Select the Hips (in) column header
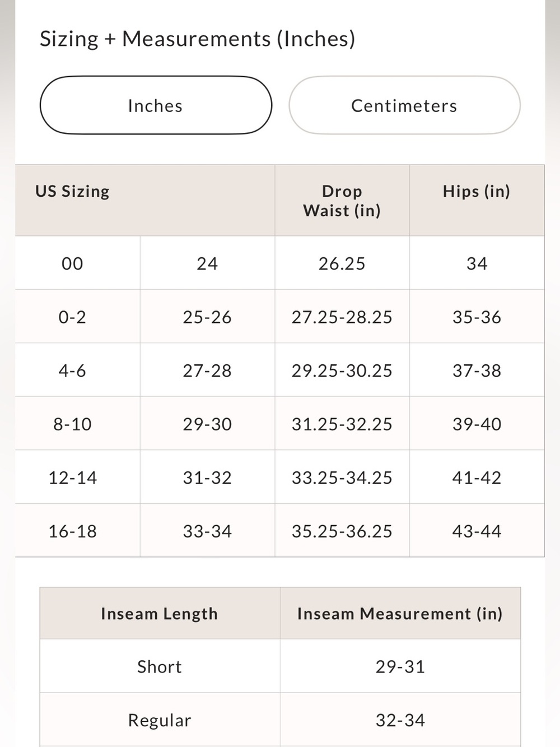Viewport: 560px width, 747px height. click(x=477, y=191)
